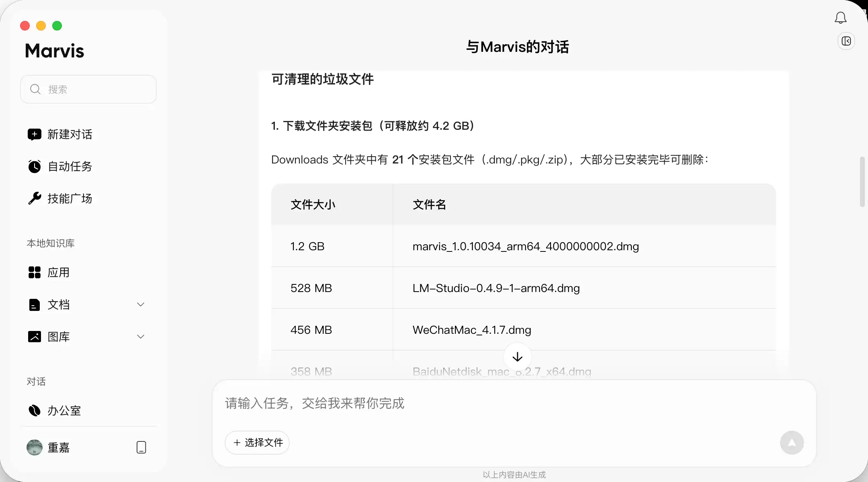Screen dimensions: 868x482
Task: Click the 重嘉 username
Action: pyautogui.click(x=59, y=447)
